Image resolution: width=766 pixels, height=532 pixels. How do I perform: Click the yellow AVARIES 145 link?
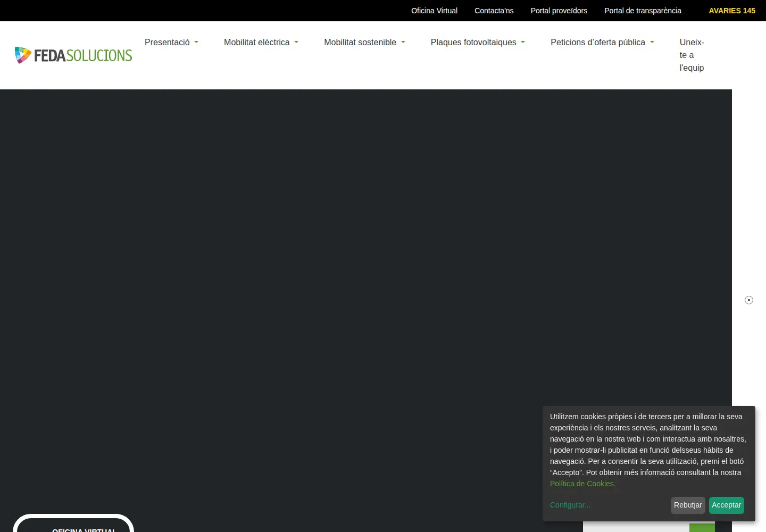(x=732, y=11)
